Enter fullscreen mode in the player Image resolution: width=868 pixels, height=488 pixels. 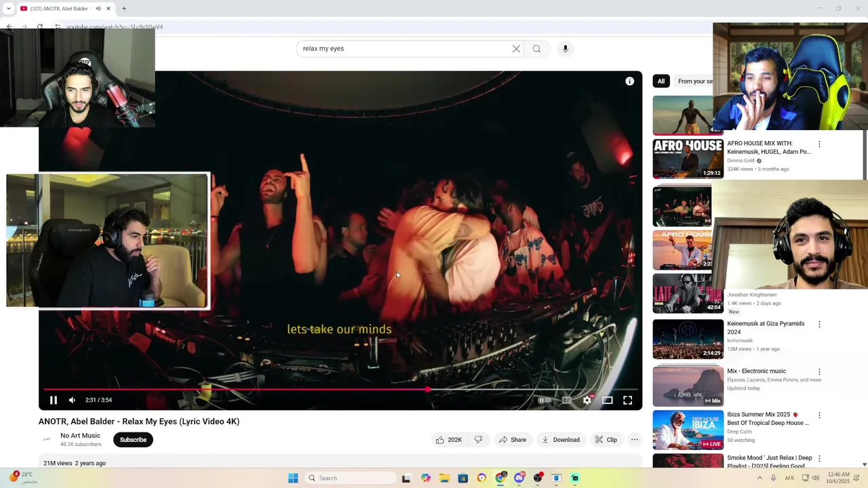pyautogui.click(x=628, y=400)
